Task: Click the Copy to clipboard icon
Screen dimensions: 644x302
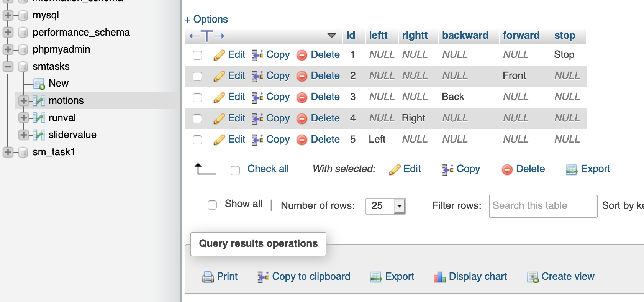Action: pyautogui.click(x=263, y=277)
